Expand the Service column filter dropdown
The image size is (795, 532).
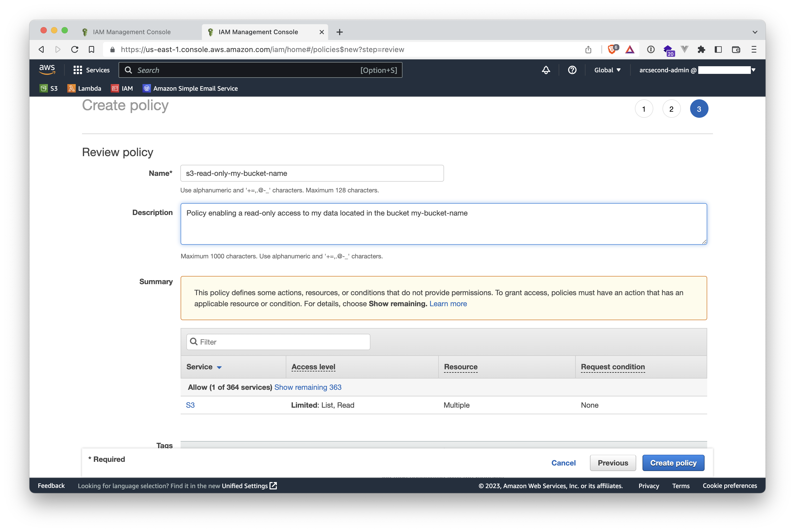(220, 367)
